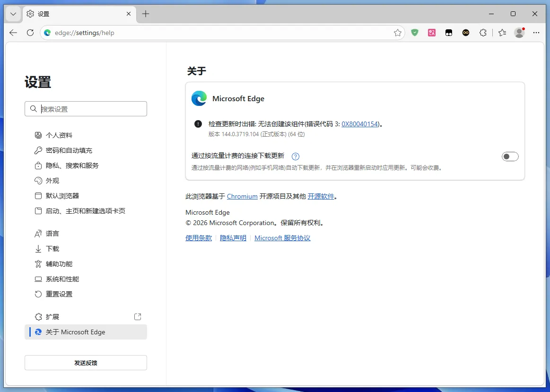This screenshot has width=550, height=392.
Task: Click the Dark Reader extension icon
Action: 449,33
